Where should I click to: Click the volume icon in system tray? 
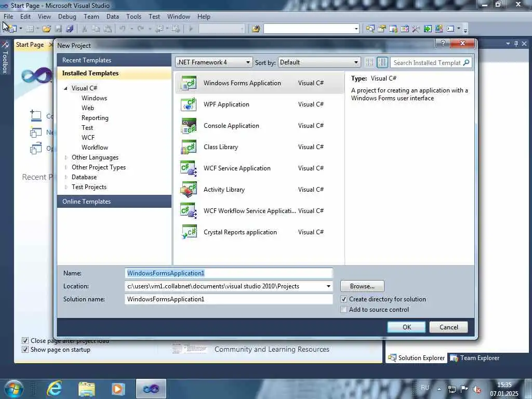477,389
